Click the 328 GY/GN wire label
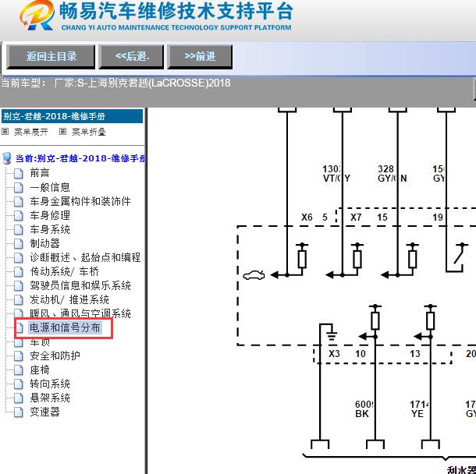 point(392,173)
